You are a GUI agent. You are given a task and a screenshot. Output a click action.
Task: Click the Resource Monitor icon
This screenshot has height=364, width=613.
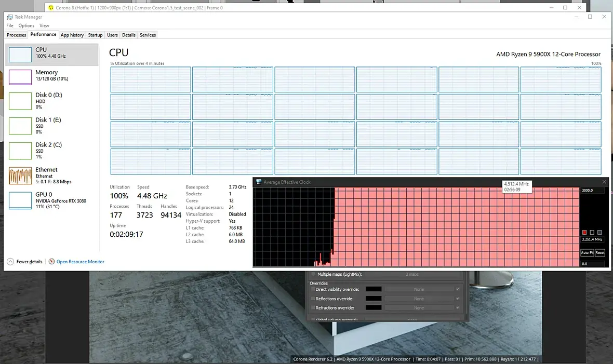(x=51, y=262)
